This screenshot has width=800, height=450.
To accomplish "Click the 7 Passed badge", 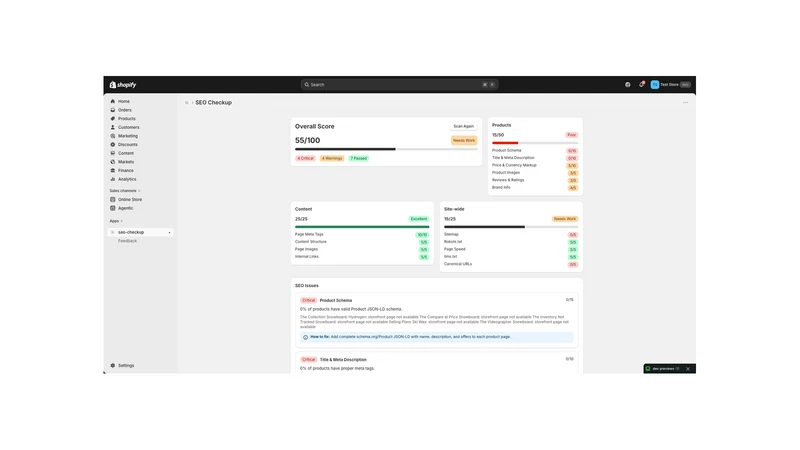I will pyautogui.click(x=359, y=158).
